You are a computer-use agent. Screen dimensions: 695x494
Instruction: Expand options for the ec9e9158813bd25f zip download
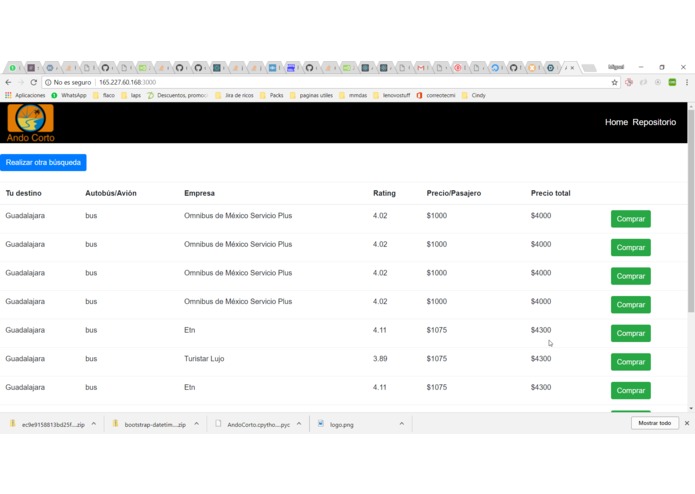[94, 424]
